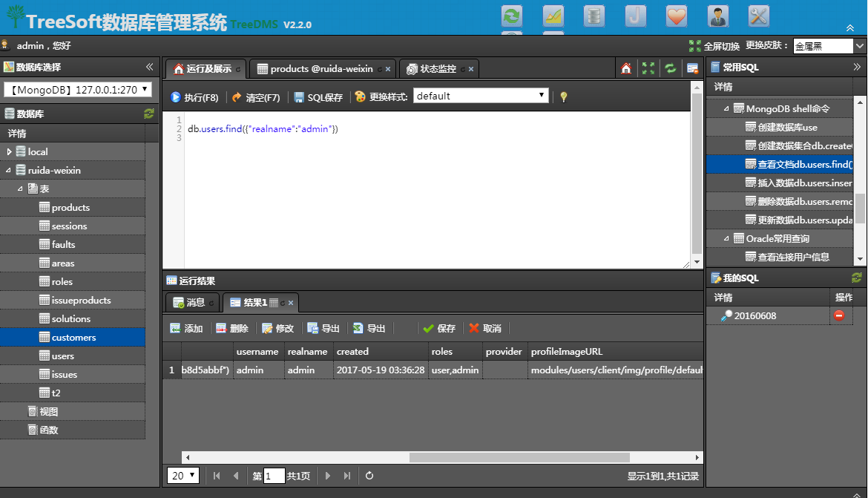This screenshot has width=868, height=498.
Task: Select the issueproducts table
Action: (x=81, y=301)
